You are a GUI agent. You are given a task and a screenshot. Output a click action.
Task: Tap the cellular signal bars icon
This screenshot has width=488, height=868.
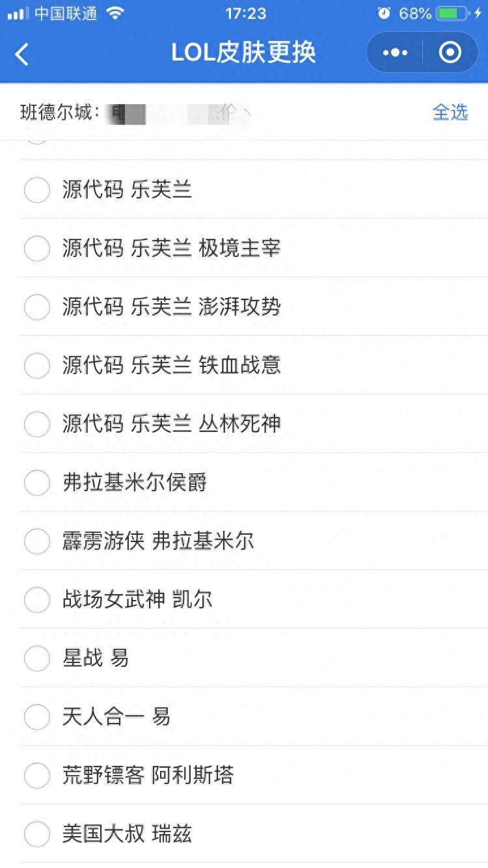[x=18, y=13]
